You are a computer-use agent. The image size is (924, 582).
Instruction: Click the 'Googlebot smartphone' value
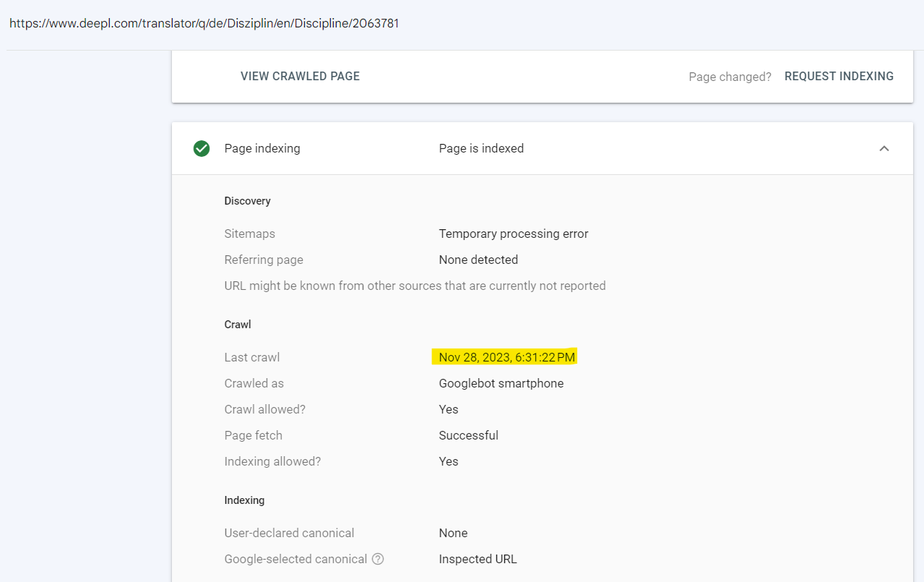pos(501,383)
